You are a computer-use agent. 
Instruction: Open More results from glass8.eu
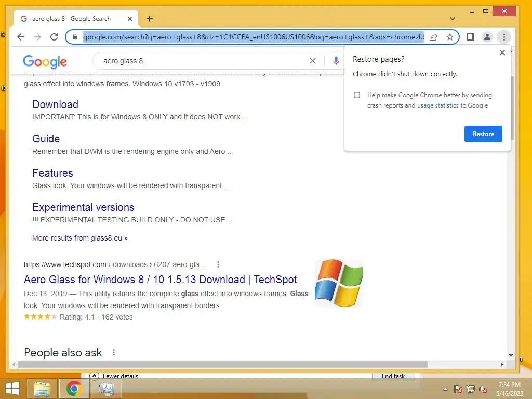click(79, 238)
